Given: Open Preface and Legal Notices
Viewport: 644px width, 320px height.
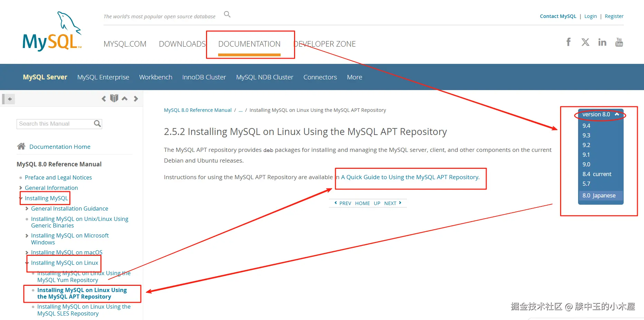Looking at the screenshot, I should point(58,177).
